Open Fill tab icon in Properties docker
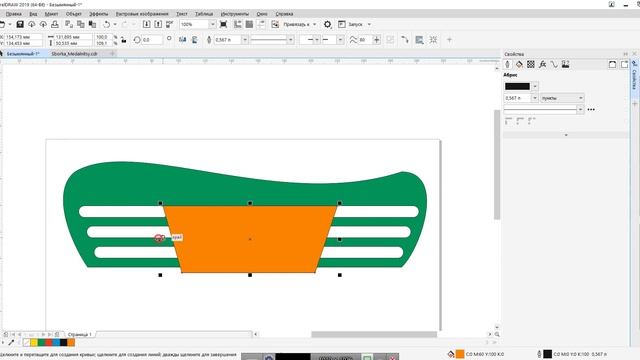The image size is (640, 360). (519, 64)
